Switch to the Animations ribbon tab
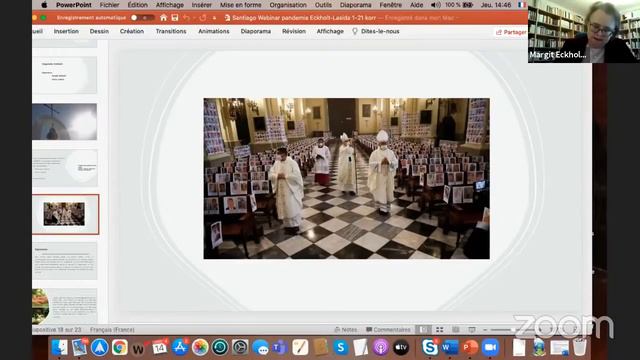Viewport: 640px width, 360px height. click(214, 31)
